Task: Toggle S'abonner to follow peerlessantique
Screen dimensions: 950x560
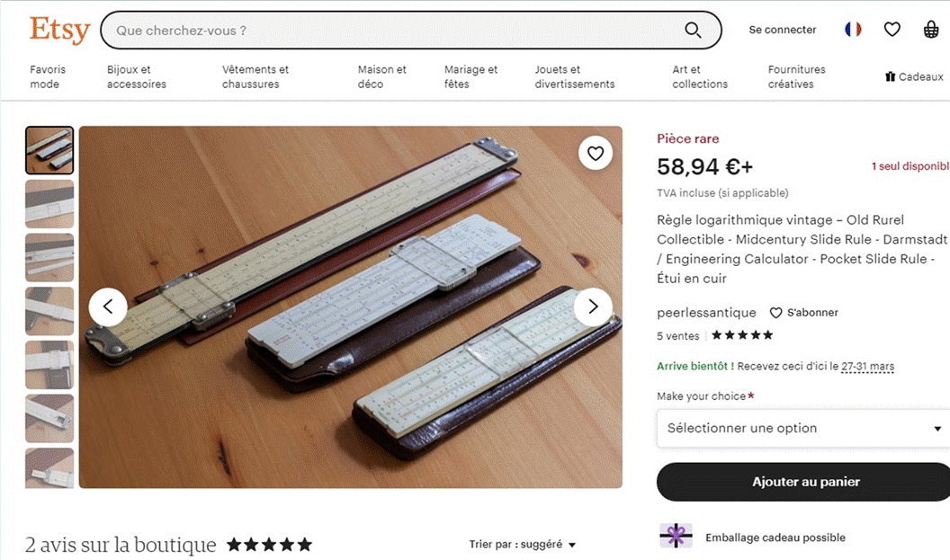Action: pyautogui.click(x=804, y=313)
